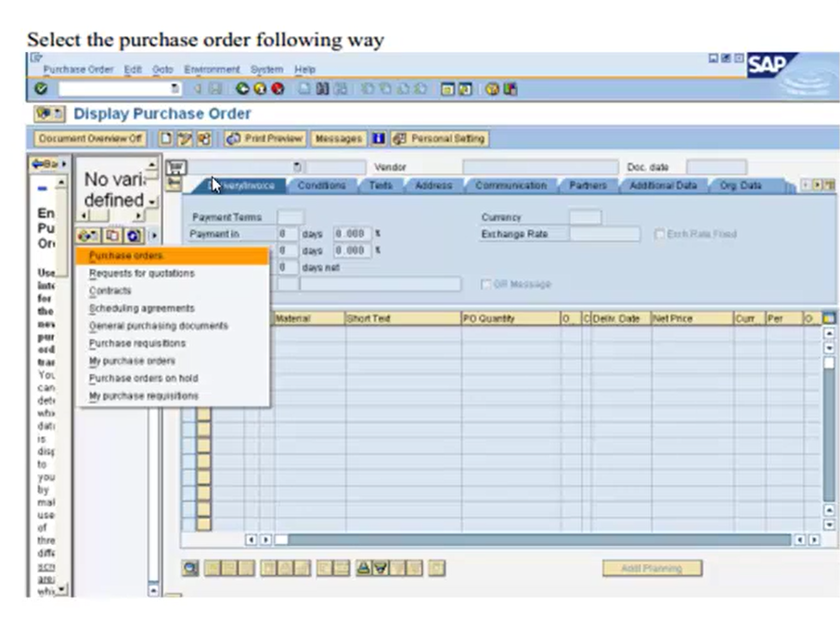Click the sort ascending icon below the grid
The width and height of the screenshot is (840, 621).
point(363,568)
